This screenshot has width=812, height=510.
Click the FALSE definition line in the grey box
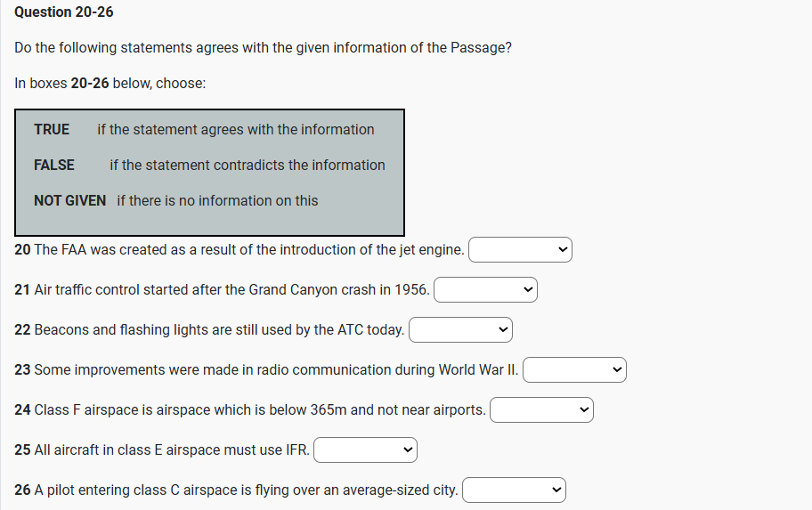(x=209, y=166)
